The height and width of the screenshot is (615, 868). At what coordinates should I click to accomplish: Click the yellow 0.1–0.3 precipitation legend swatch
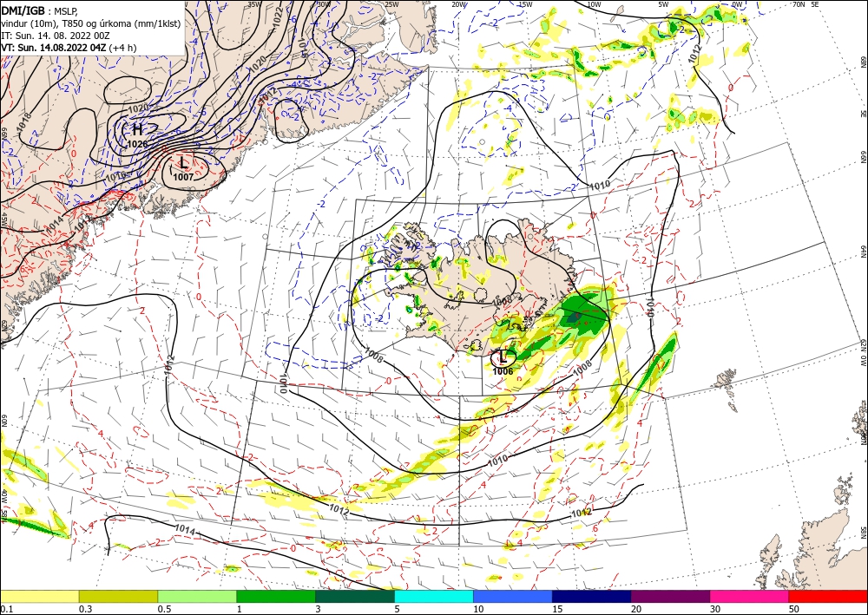point(39,596)
